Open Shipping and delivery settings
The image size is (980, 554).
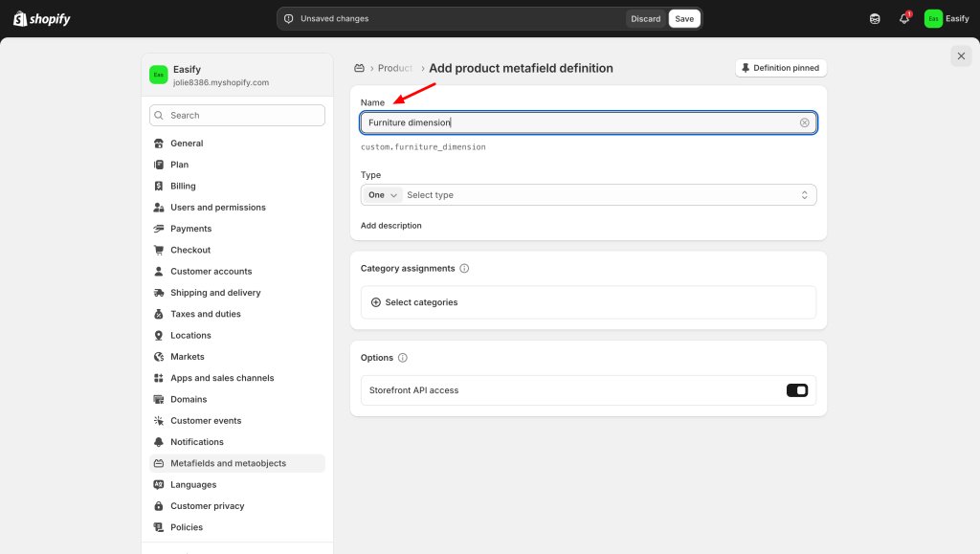[215, 293]
